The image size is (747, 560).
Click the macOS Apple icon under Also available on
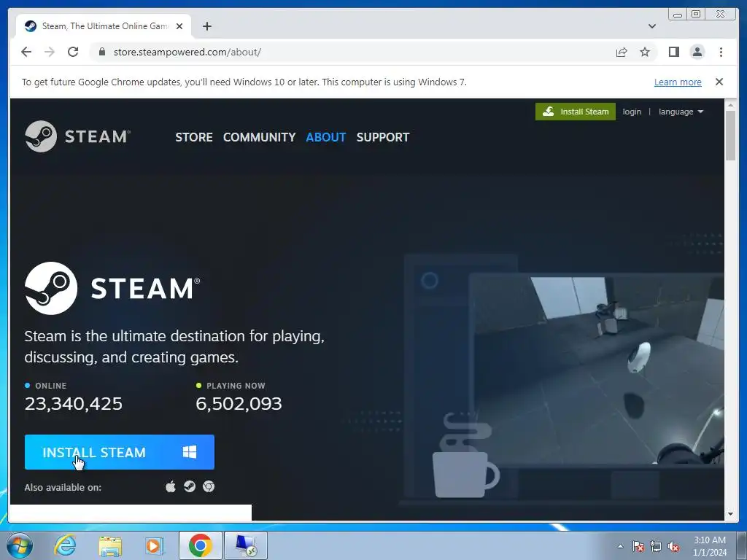coord(171,486)
